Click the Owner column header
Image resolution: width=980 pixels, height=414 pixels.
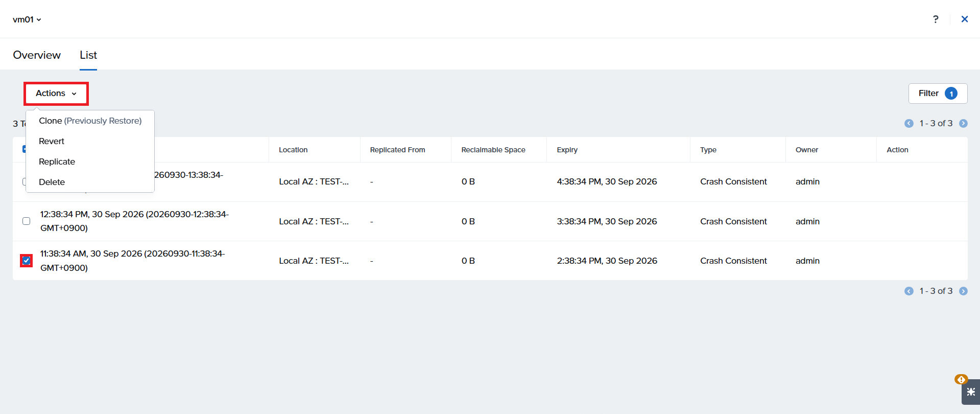807,150
